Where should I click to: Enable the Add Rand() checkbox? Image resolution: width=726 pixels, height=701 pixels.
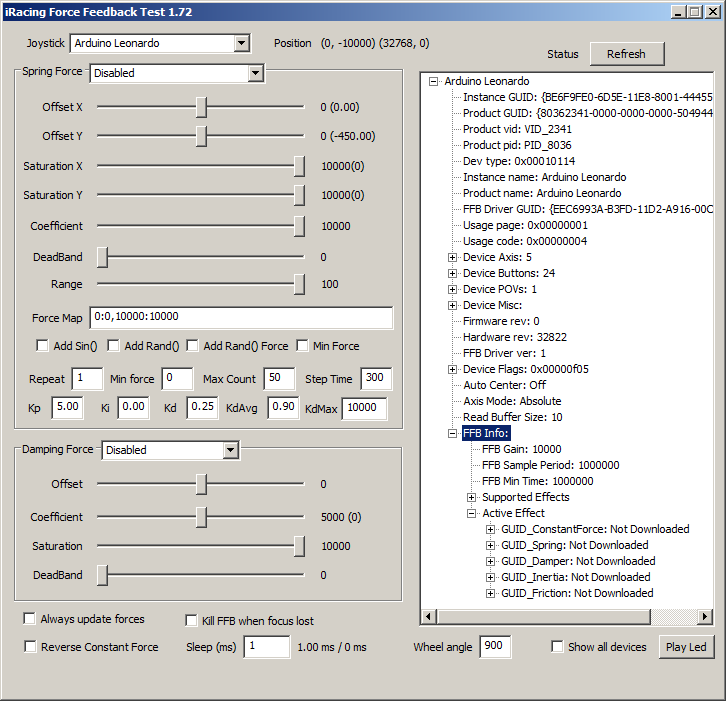(113, 345)
